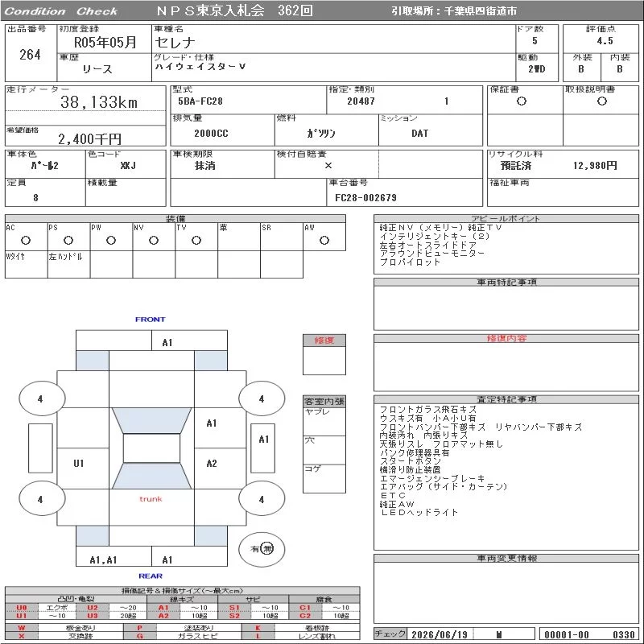Image resolution: width=644 pixels, height=644 pixels.
Task: Click the circle under 取扱説明書
Action: coord(601,101)
